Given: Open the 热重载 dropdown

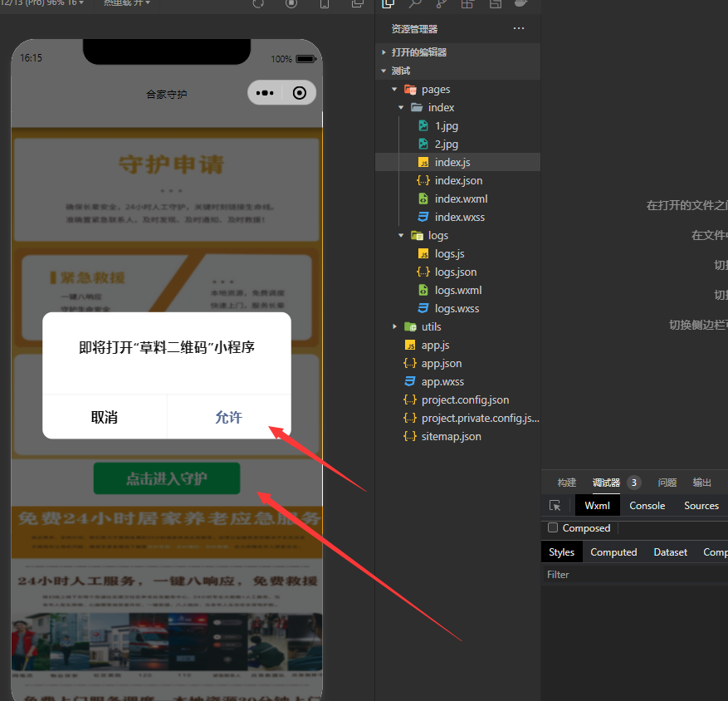Looking at the screenshot, I should [126, 3].
